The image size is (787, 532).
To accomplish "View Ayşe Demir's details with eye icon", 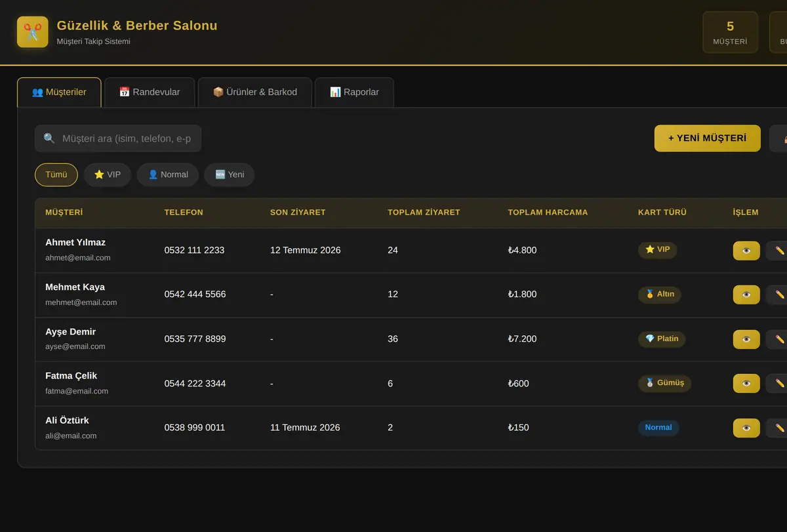I will pyautogui.click(x=746, y=339).
